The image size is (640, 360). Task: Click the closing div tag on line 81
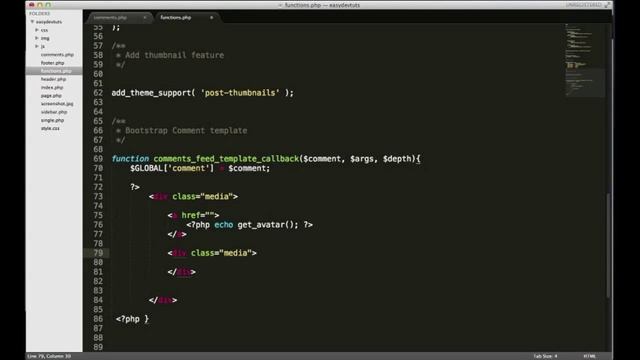click(x=182, y=272)
